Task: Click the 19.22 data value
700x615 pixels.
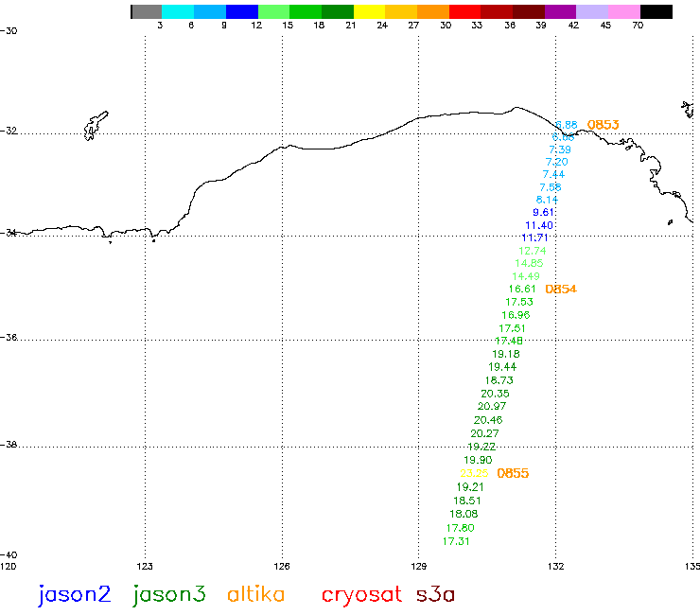Action: [481, 447]
